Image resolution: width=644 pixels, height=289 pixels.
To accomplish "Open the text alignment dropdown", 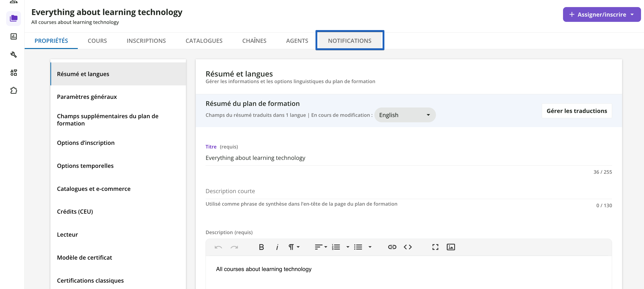I will coord(321,247).
